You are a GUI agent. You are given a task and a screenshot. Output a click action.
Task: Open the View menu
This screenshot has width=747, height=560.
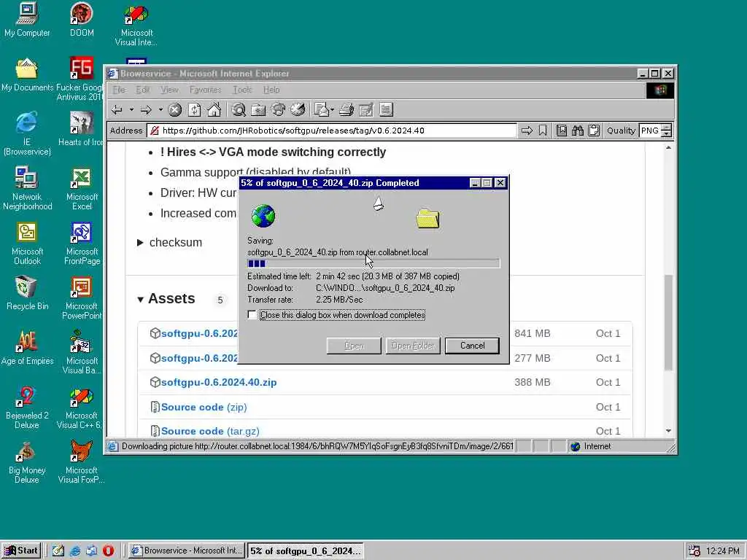(169, 90)
